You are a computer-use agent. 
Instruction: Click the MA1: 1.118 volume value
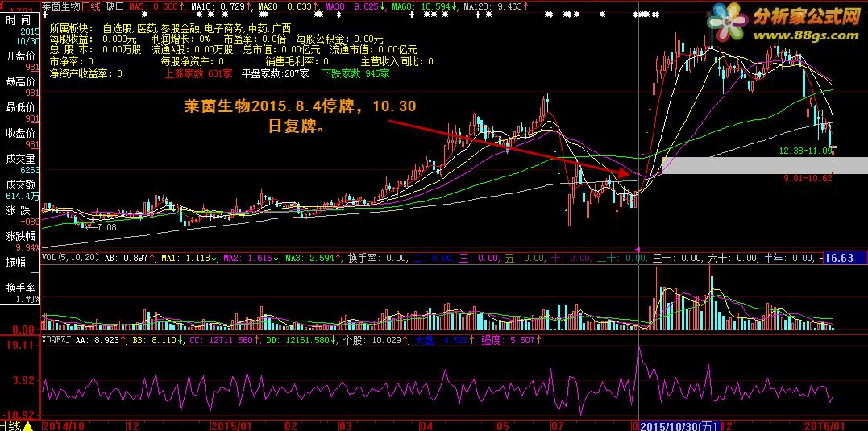(189, 257)
